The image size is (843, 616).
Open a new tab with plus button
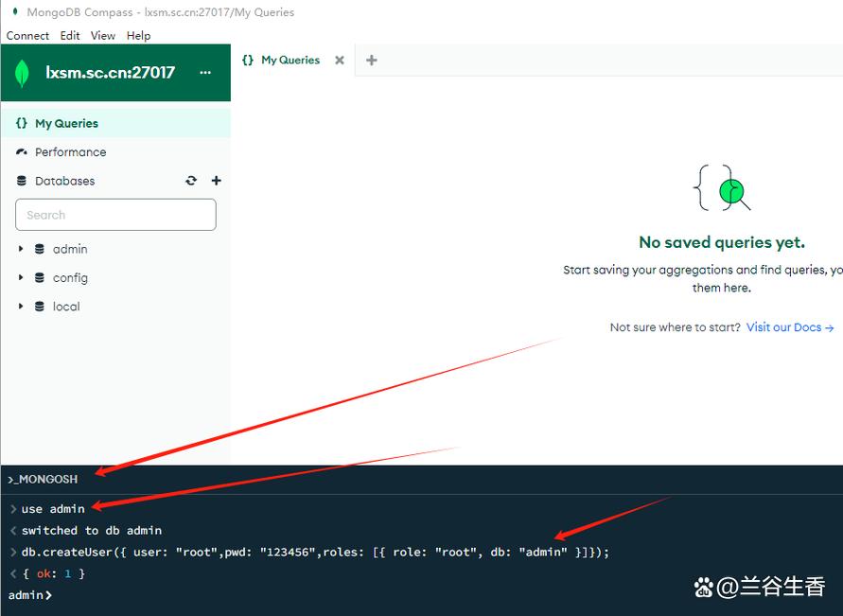tap(372, 61)
